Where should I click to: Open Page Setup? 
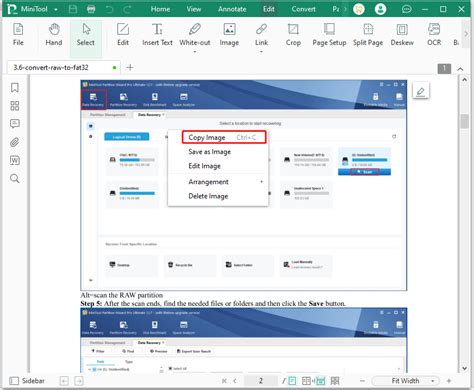[329, 34]
